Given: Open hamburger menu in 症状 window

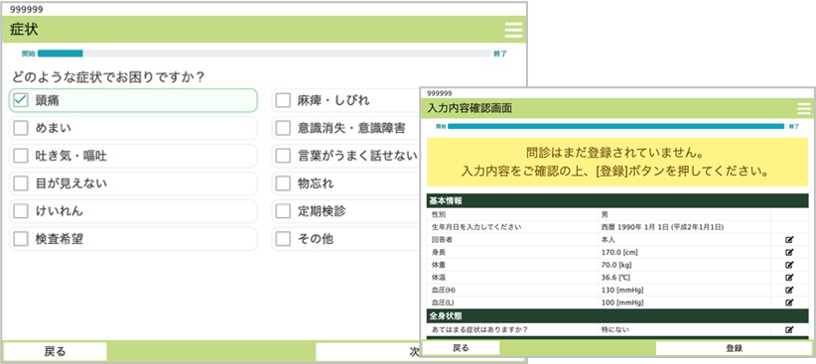Looking at the screenshot, I should tap(514, 30).
